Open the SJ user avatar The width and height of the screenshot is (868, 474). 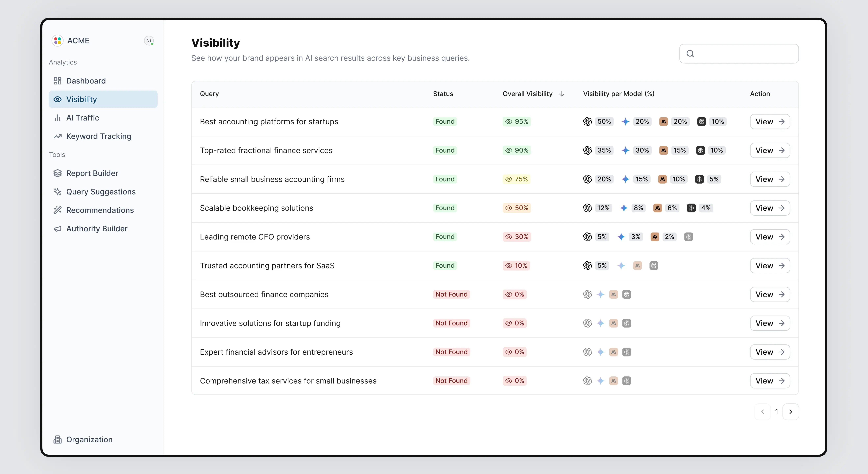[x=149, y=41]
